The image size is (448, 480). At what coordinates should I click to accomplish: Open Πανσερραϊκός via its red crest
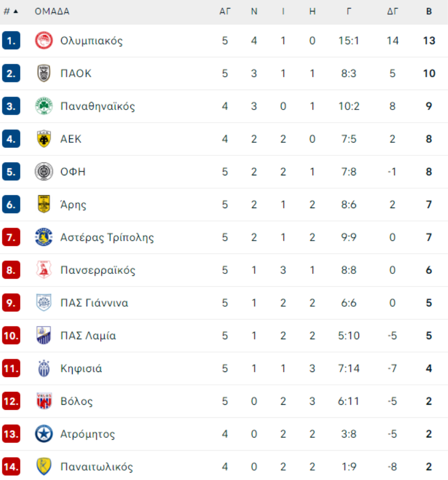[x=44, y=270]
